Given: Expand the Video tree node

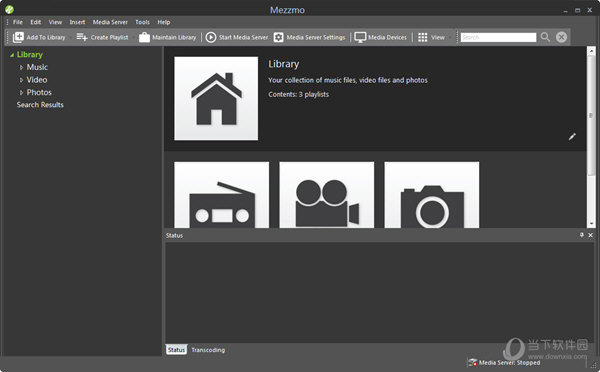Looking at the screenshot, I should point(21,80).
